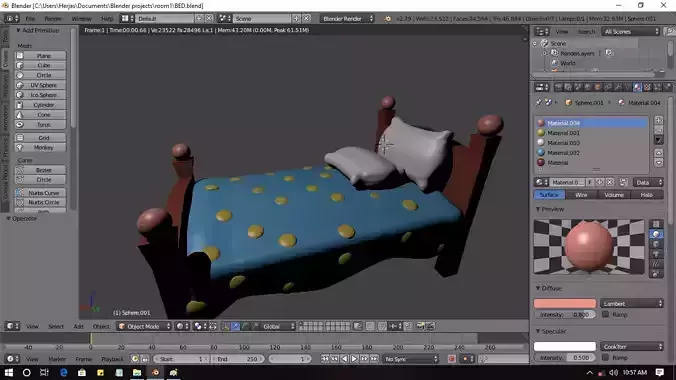The width and height of the screenshot is (676, 380).
Task: Move material slot up arrow
Action: [658, 153]
